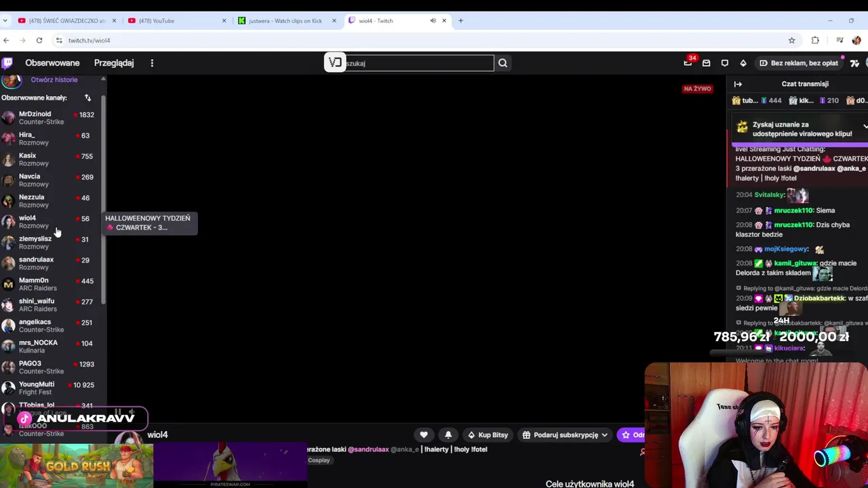Bookmark this page with the star
868x488 pixels.
tap(791, 40)
